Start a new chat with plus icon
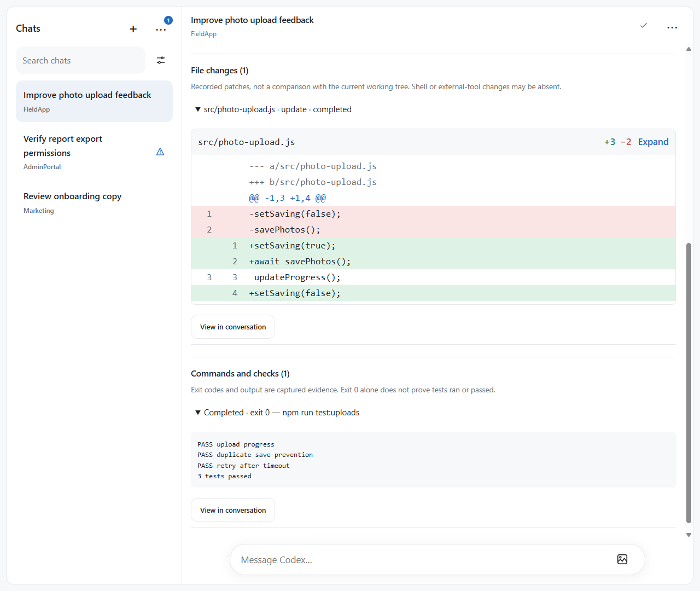 [133, 29]
